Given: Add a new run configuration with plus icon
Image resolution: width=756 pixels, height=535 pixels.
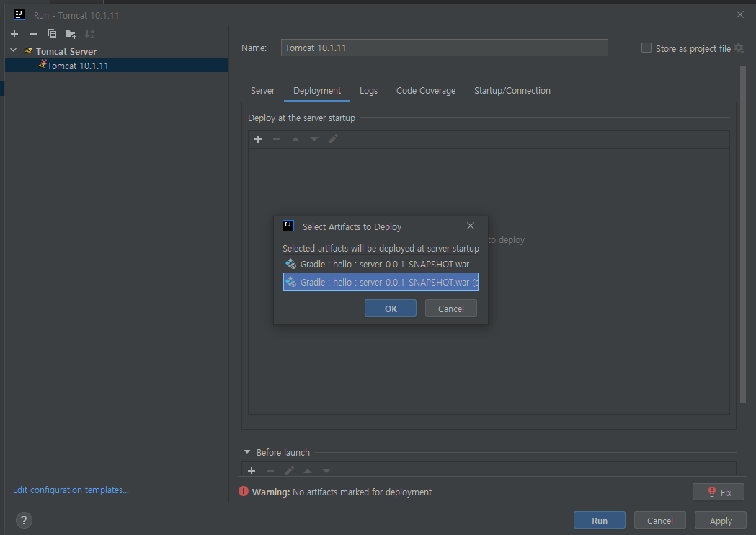Looking at the screenshot, I should point(14,34).
